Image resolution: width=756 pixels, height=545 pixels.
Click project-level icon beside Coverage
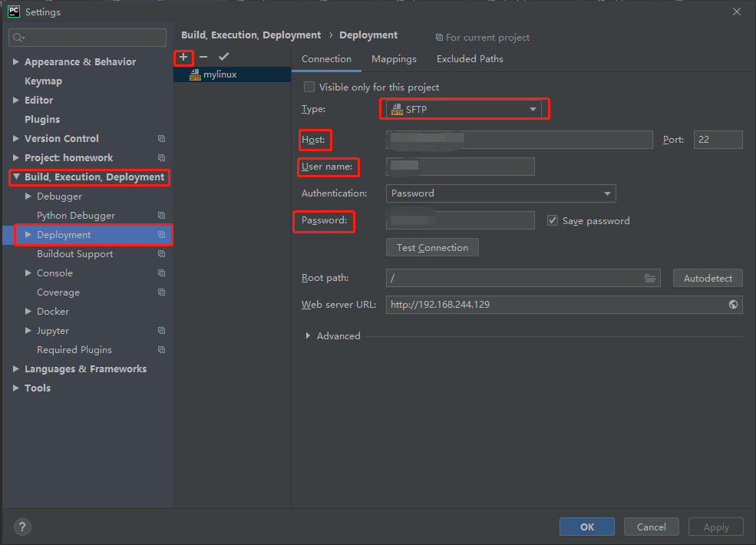tap(161, 292)
